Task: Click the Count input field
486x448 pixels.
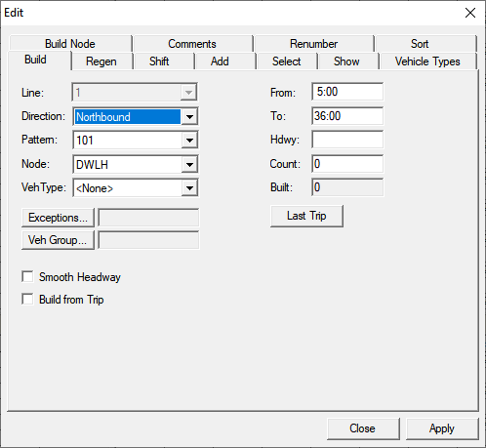Action: click(x=347, y=164)
